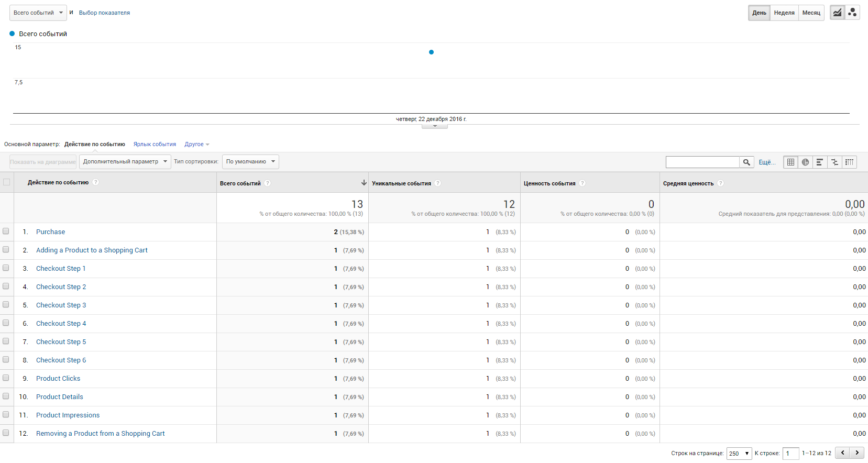Switch to motion chart view
Screen dimensions: 868x463
tap(852, 13)
